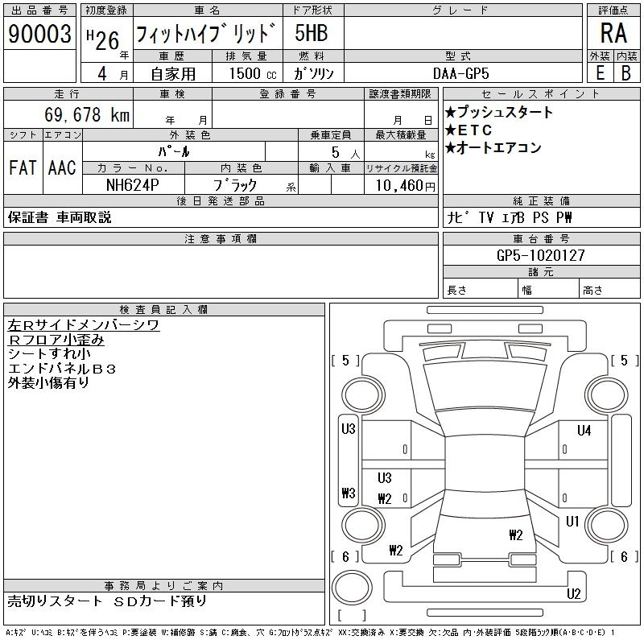Click the vehicle history 自家用
644x644 pixels.
point(173,74)
